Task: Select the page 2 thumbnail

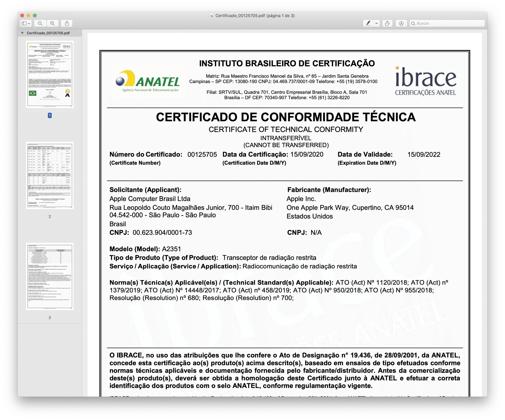Action: (x=50, y=175)
